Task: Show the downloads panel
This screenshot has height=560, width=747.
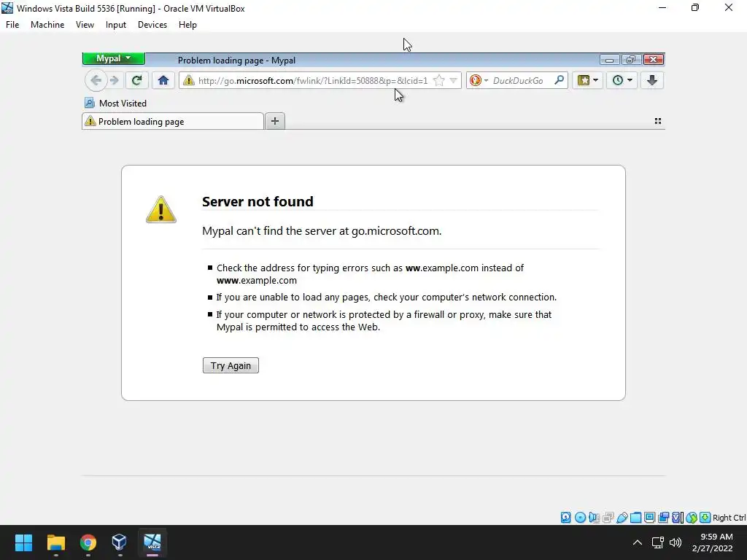Action: [651, 80]
